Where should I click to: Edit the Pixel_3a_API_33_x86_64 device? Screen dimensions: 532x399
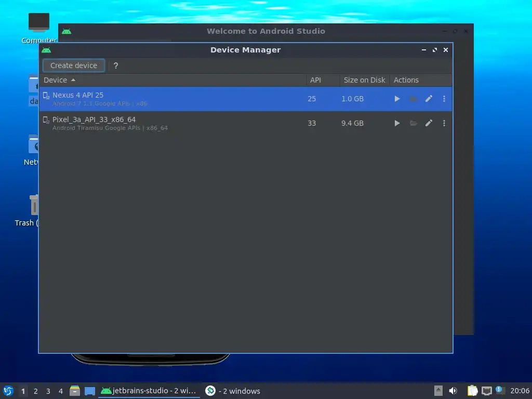[429, 123]
